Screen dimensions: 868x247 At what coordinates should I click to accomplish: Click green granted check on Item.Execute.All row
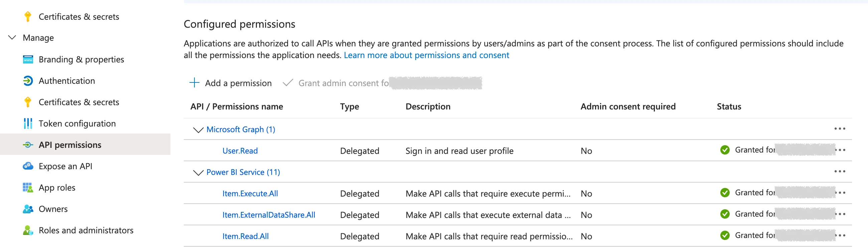[725, 193]
